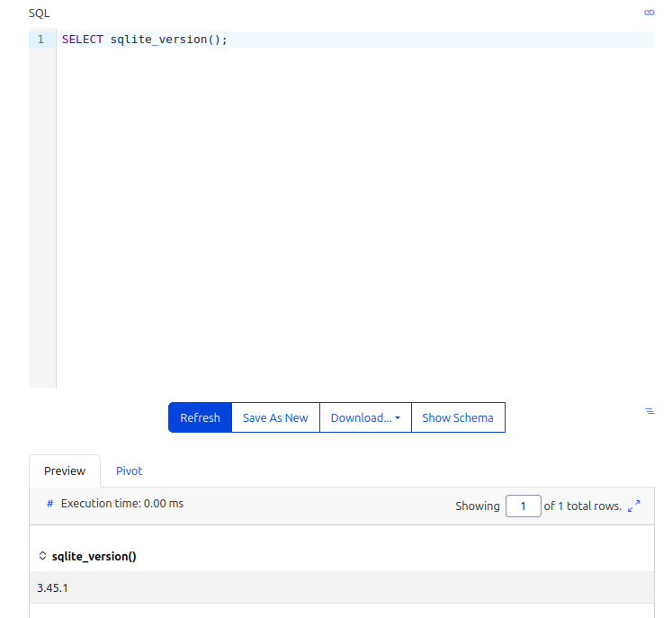Click Save As New

coord(275,417)
